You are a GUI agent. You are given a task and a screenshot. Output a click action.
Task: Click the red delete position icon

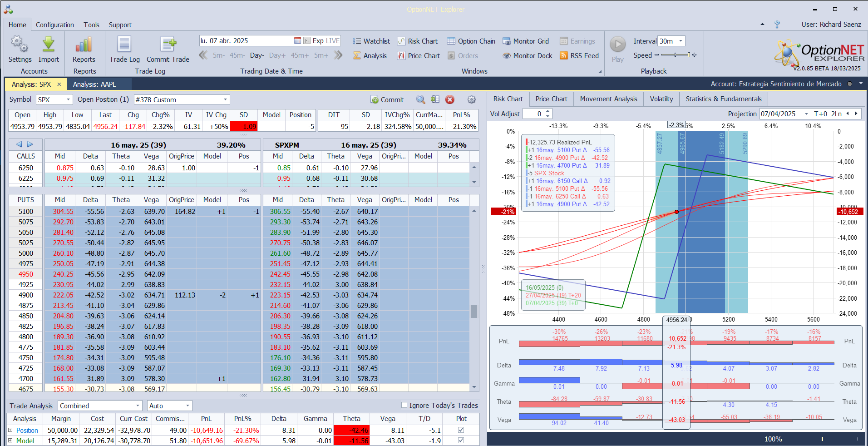[450, 99]
